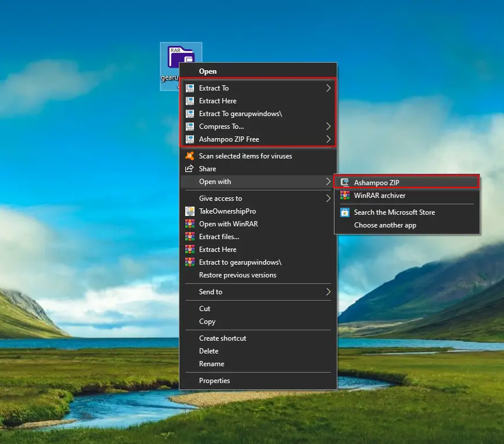Choose Cut in the context menu
This screenshot has width=504, height=444.
pos(258,309)
